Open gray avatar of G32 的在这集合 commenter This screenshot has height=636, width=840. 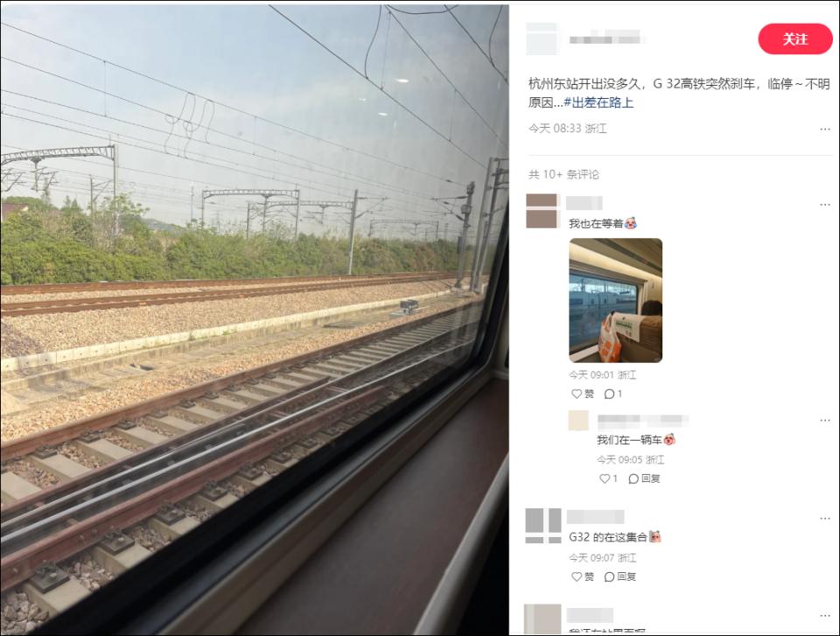(543, 526)
